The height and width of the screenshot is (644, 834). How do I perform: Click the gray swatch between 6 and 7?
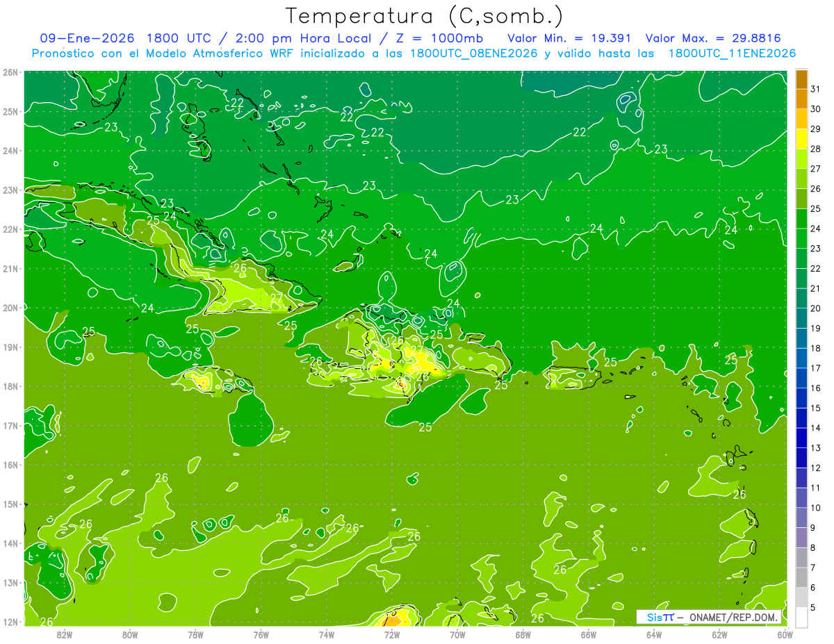(802, 577)
